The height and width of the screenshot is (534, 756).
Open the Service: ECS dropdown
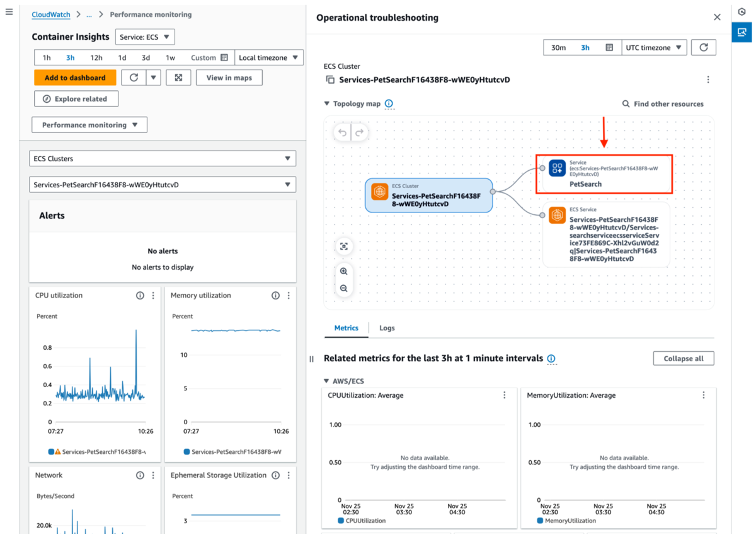coord(145,37)
